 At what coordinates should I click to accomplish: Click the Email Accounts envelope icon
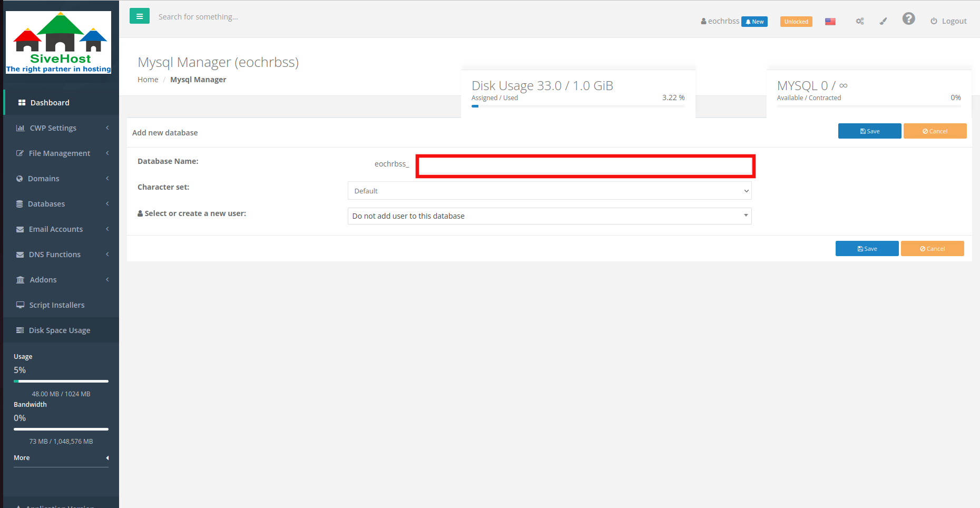click(20, 229)
